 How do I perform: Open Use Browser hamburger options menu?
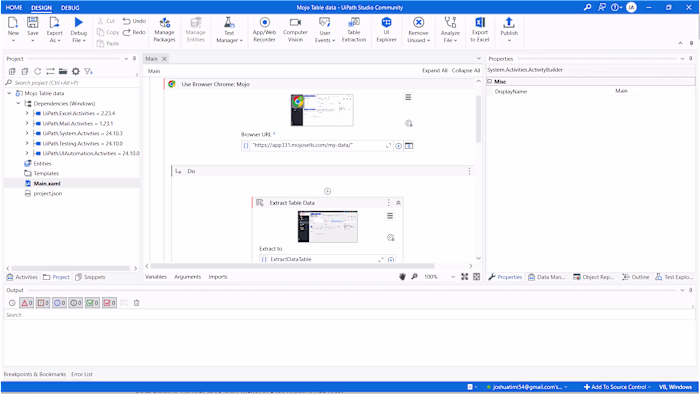point(408,97)
